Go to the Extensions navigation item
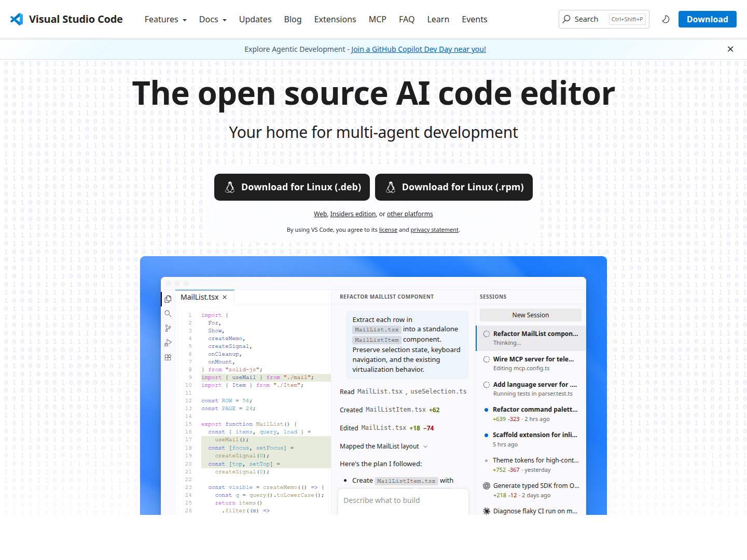The height and width of the screenshot is (560, 747). pos(335,19)
